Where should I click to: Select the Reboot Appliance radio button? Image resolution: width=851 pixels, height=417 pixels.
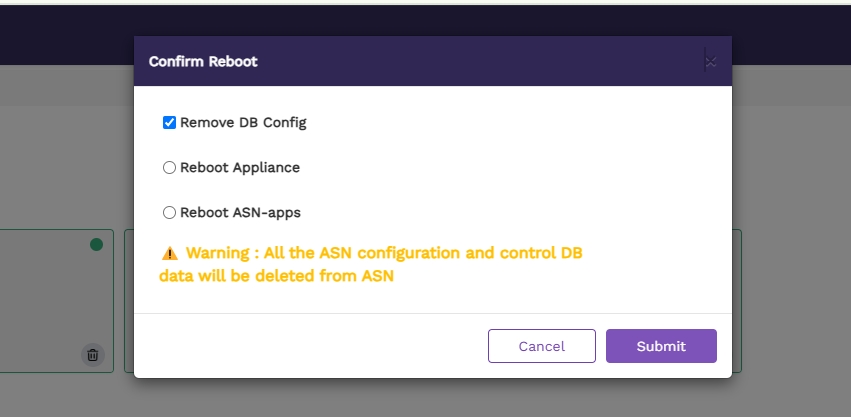click(169, 168)
